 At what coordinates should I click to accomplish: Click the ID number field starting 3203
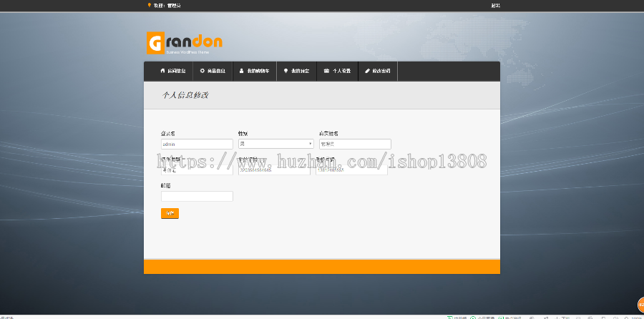click(274, 170)
